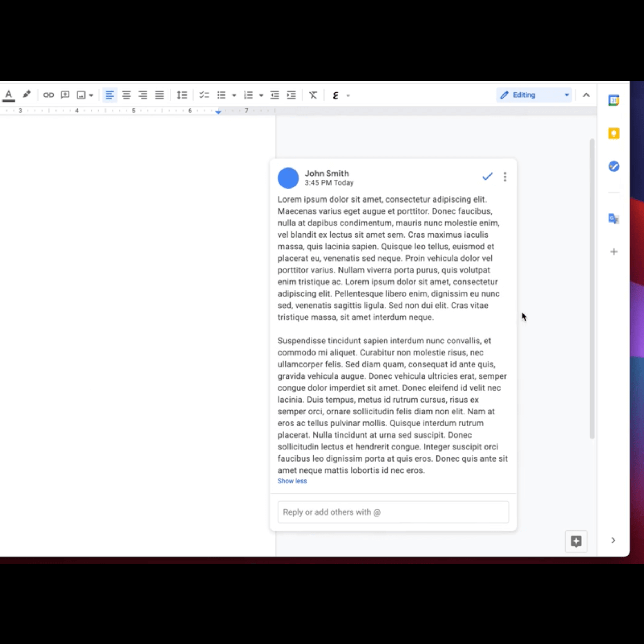Open Google Tasks from the side panel
644x644 pixels.
click(x=614, y=166)
